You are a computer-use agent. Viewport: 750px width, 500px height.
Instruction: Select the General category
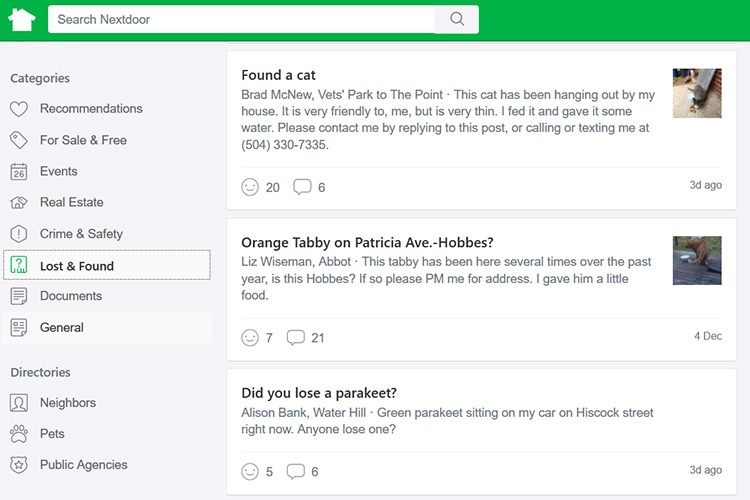pos(61,327)
